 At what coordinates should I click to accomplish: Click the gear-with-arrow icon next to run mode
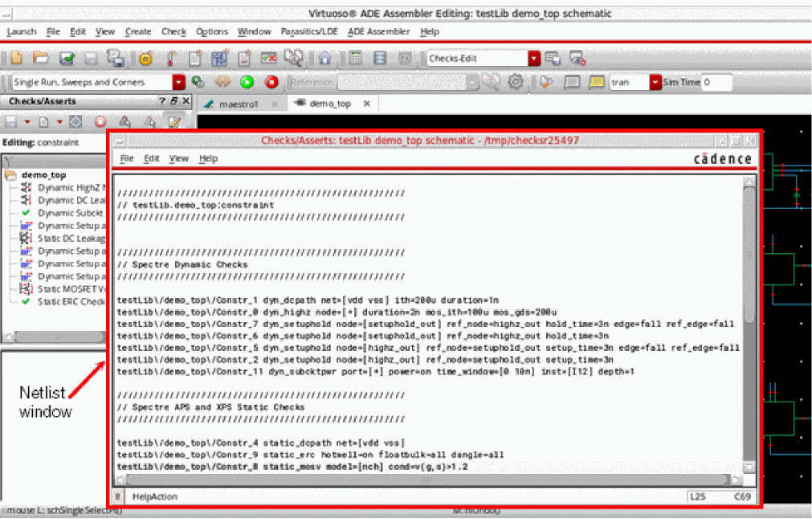(x=198, y=82)
